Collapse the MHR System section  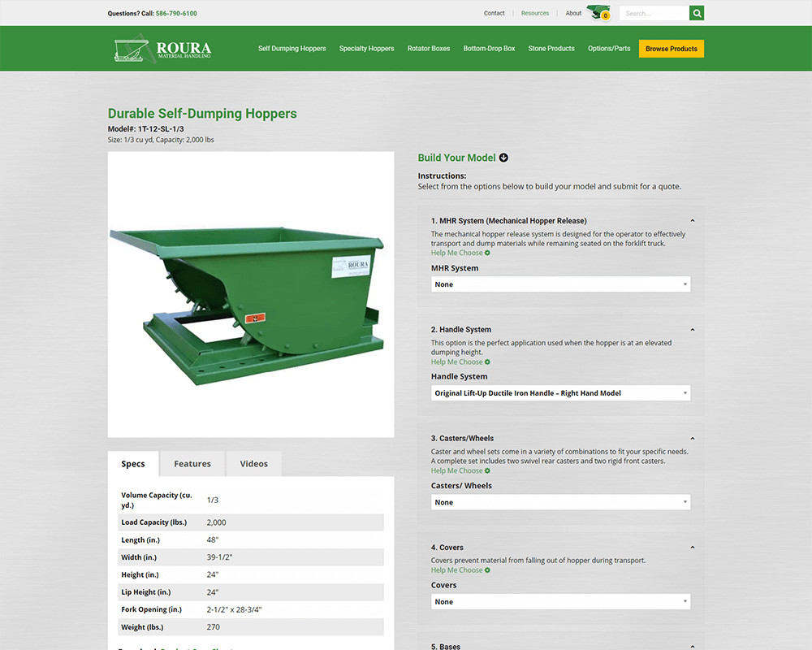point(692,220)
